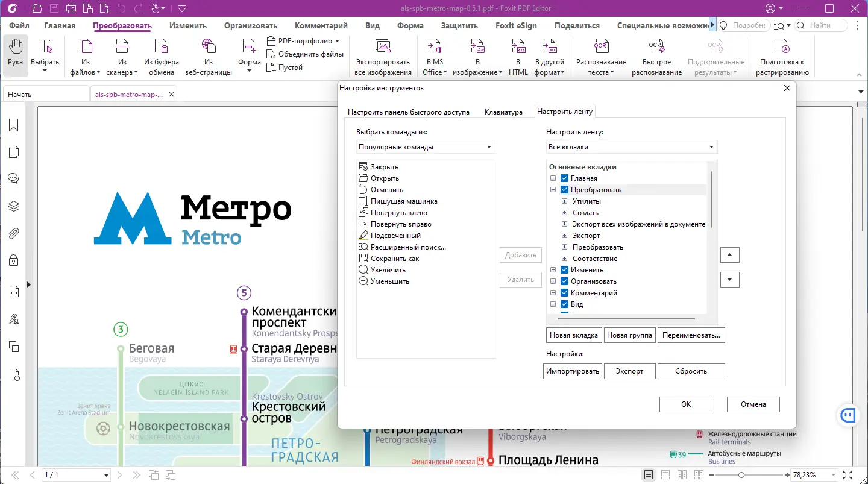This screenshot has width=868, height=484.
Task: Click the Импортировать button
Action: 573,371
